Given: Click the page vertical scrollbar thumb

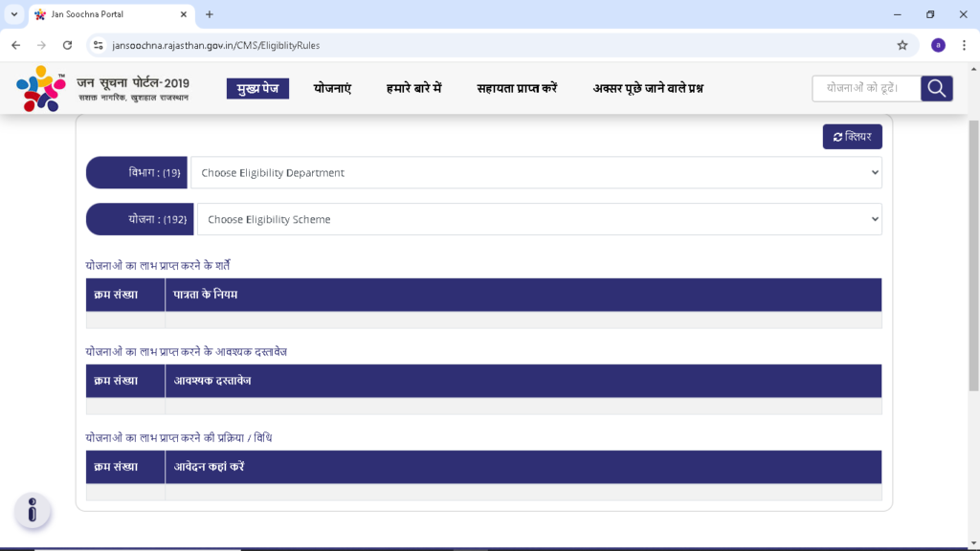Looking at the screenshot, I should pos(973,256).
